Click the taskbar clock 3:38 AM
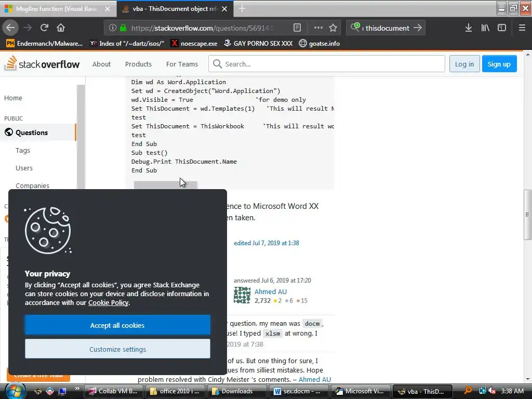532x399 pixels. [512, 391]
